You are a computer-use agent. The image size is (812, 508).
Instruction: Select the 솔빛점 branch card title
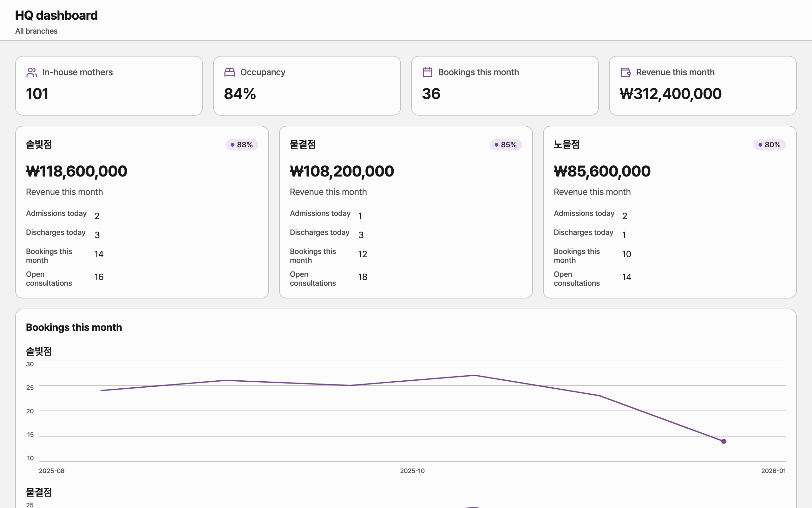point(39,144)
